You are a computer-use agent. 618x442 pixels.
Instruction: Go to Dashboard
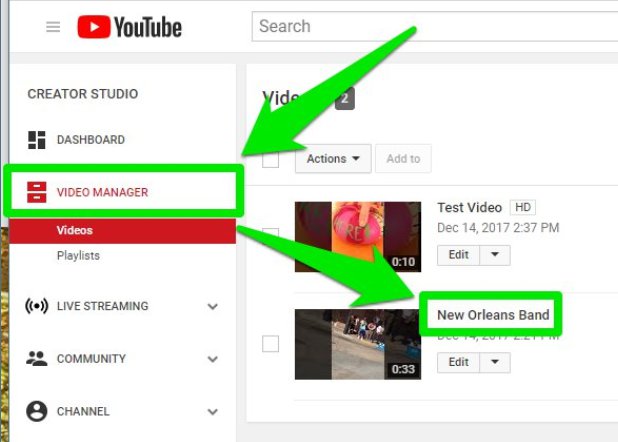pos(91,140)
